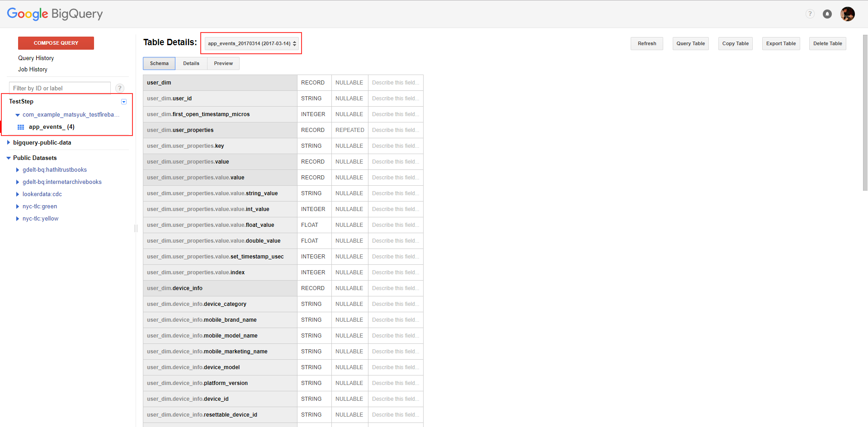Edit description for the user_dim field
This screenshot has width=868, height=427.
tap(396, 83)
